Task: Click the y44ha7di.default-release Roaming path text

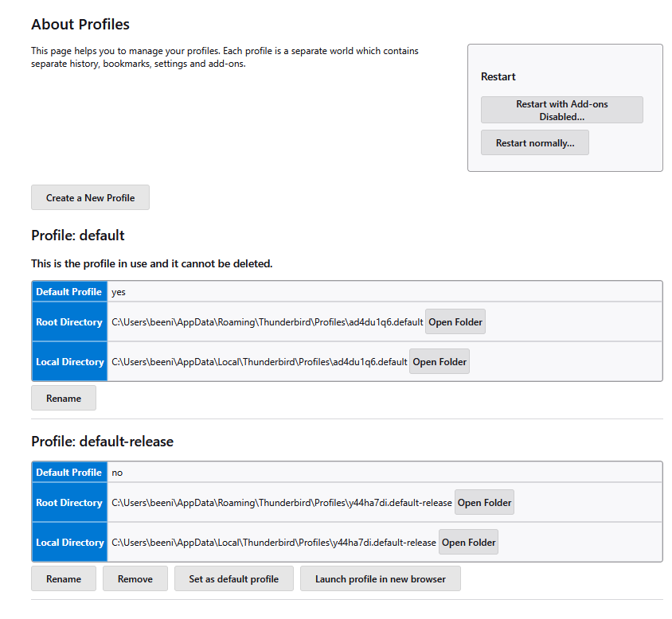Action: pyautogui.click(x=282, y=503)
